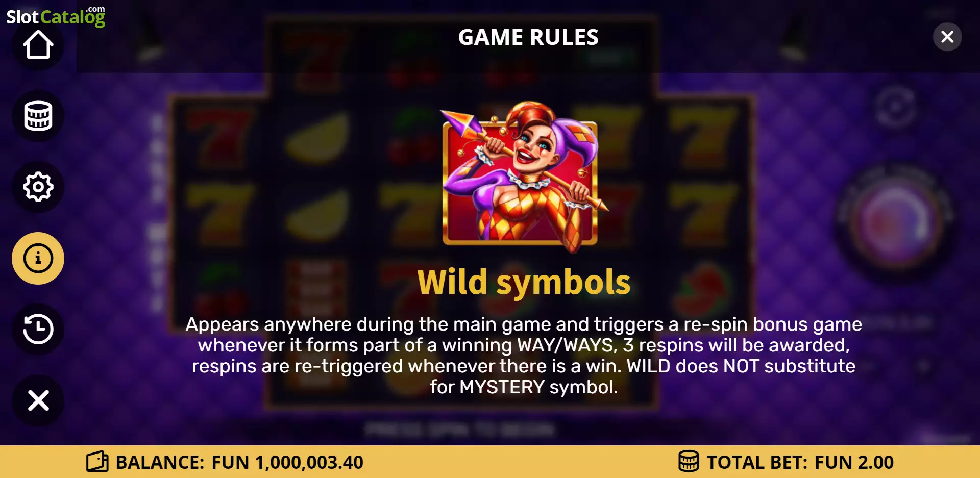
Task: Close the side menu with the X icon
Action: click(x=38, y=400)
